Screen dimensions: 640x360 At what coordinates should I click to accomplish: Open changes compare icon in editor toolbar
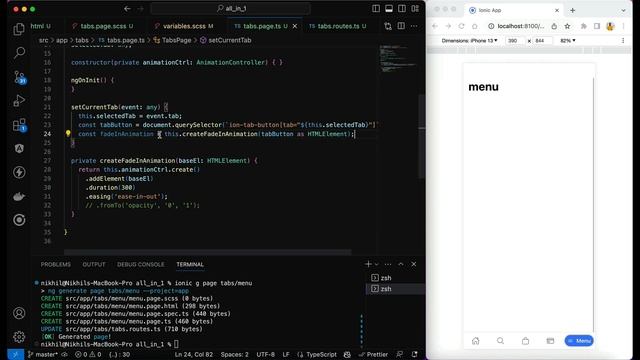point(388,26)
